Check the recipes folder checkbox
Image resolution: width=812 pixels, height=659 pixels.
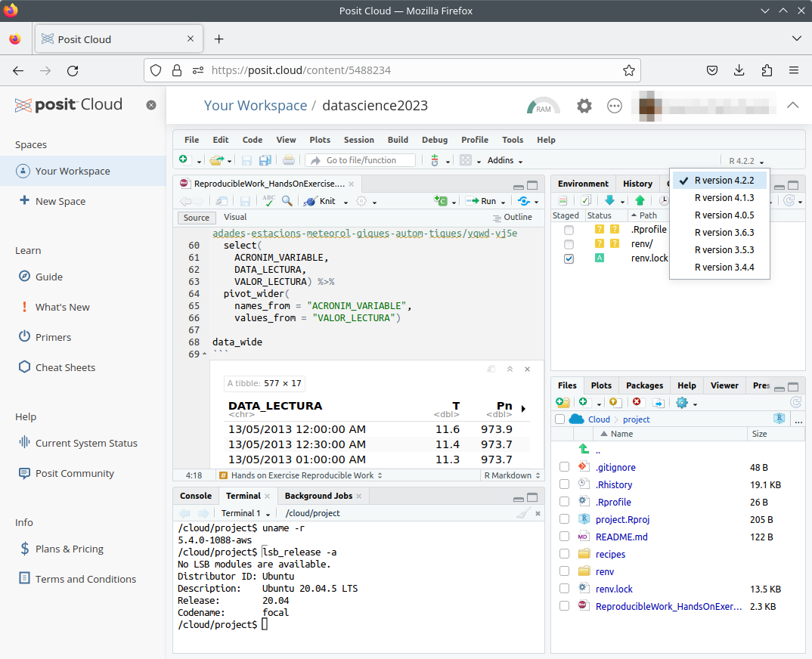565,554
